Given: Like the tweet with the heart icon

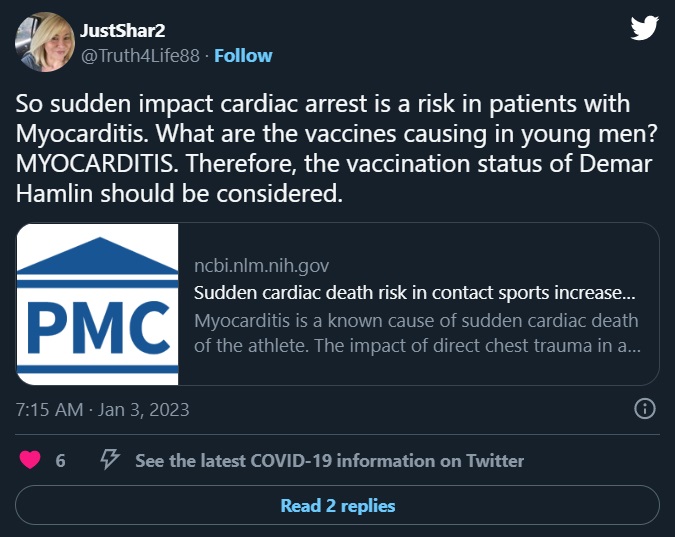Looking at the screenshot, I should tap(31, 461).
